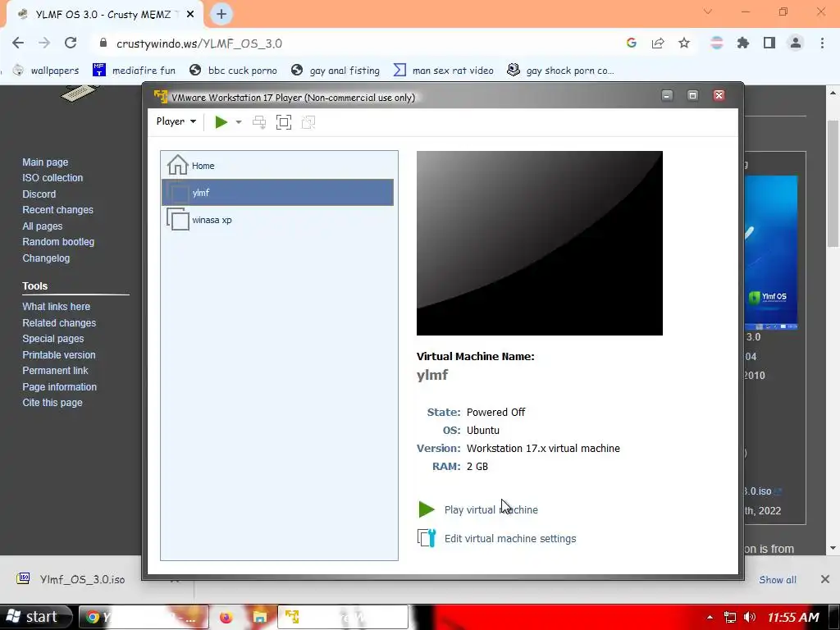Show hidden tray icons arrow
This screenshot has height=630, width=840.
710,617
